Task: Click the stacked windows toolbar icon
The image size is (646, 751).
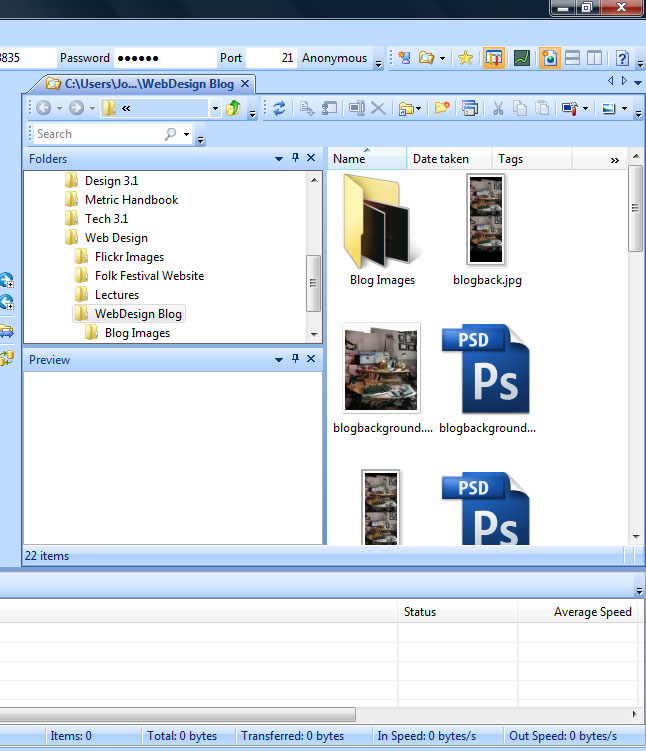Action: coord(470,108)
